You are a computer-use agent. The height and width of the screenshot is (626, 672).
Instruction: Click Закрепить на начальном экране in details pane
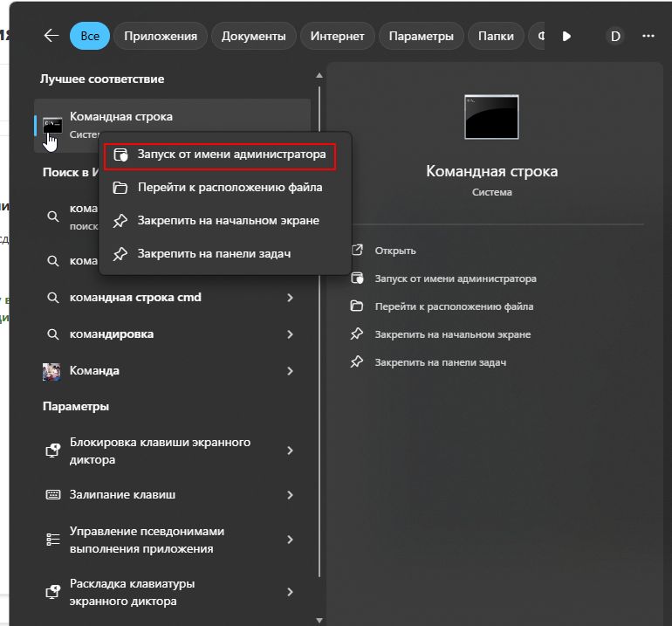click(453, 334)
